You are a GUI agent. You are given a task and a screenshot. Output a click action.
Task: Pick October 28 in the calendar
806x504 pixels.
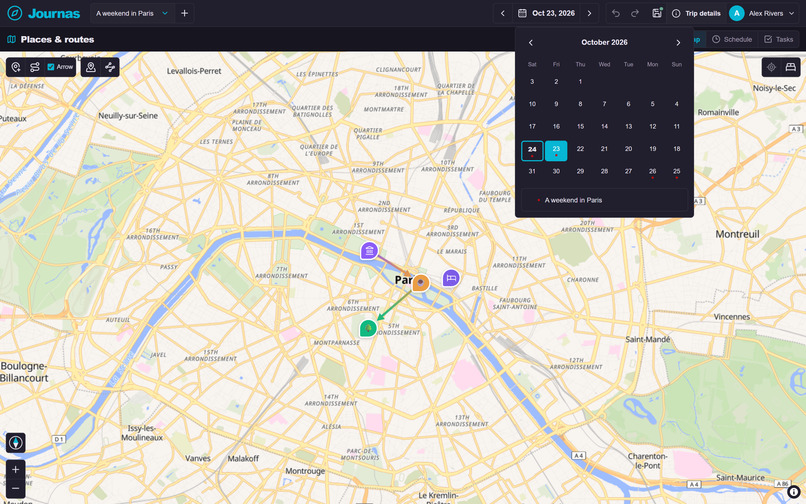(604, 173)
